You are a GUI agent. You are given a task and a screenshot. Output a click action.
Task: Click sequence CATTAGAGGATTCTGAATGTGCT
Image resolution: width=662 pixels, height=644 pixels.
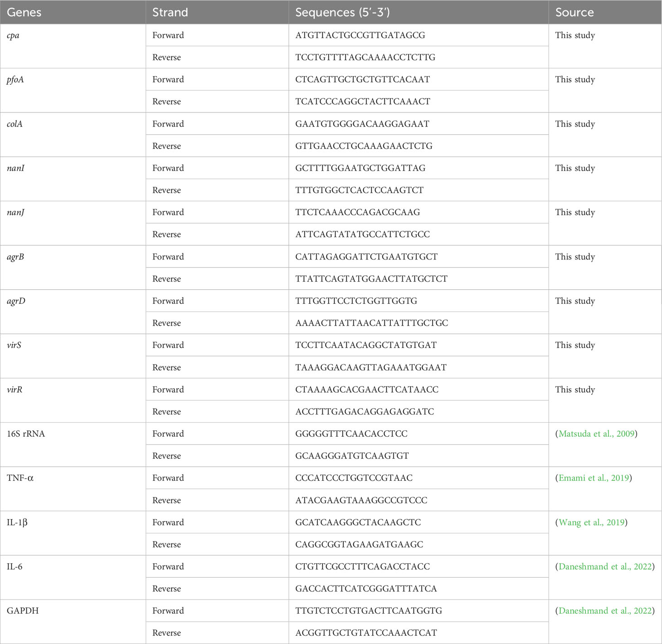point(366,257)
